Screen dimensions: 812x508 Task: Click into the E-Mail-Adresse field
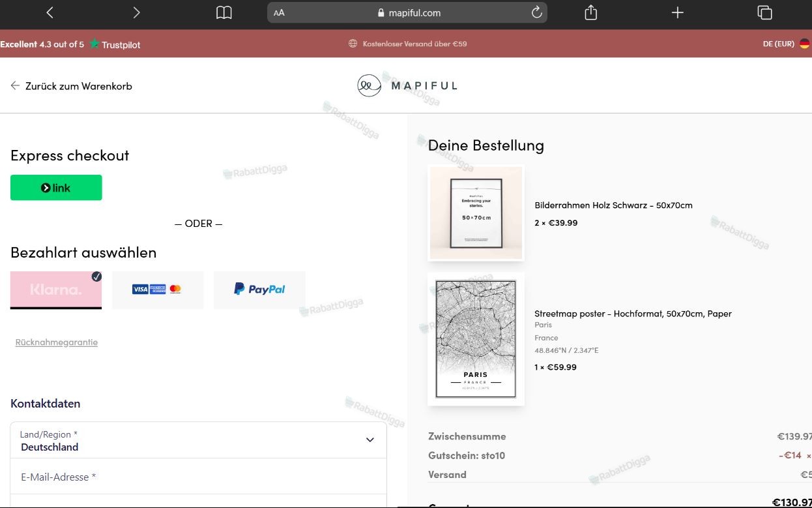[x=198, y=477]
